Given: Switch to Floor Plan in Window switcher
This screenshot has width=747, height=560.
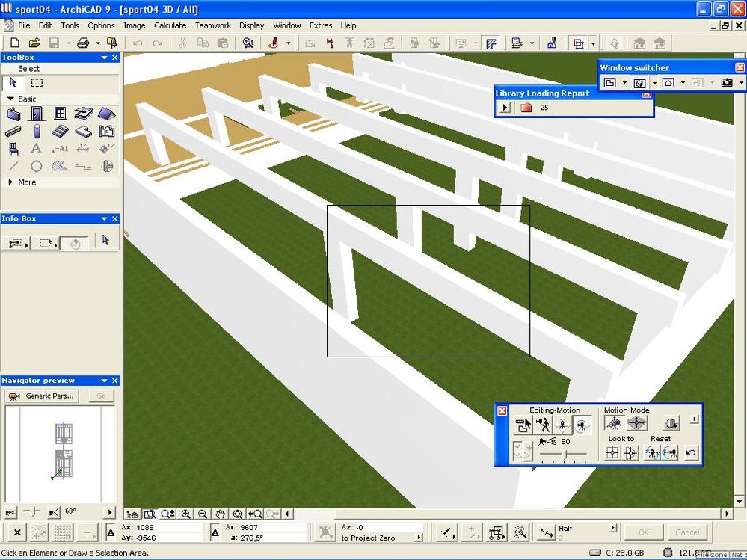Looking at the screenshot, I should coord(610,83).
